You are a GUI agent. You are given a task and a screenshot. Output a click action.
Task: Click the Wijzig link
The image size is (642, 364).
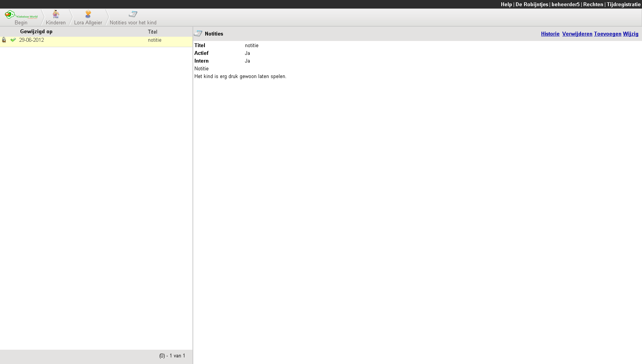tap(630, 34)
